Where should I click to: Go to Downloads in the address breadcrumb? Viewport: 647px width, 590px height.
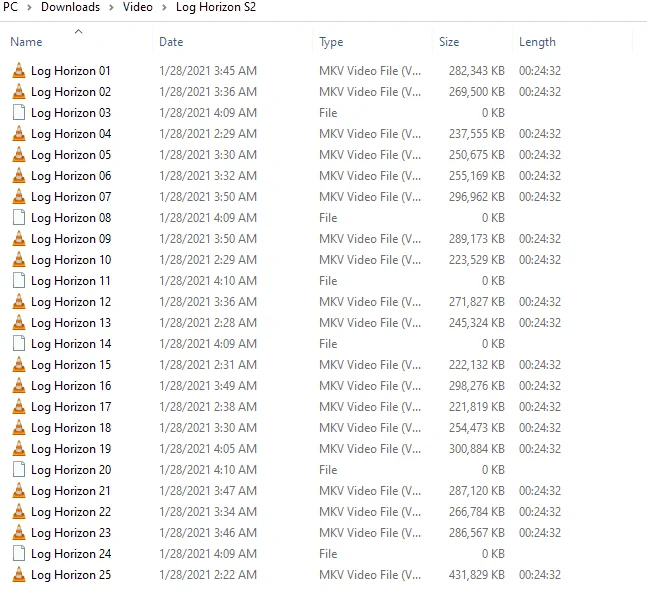(71, 7)
